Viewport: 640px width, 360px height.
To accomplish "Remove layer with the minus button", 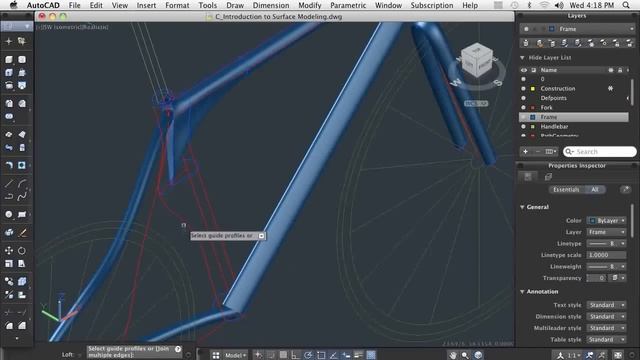I will [537, 151].
